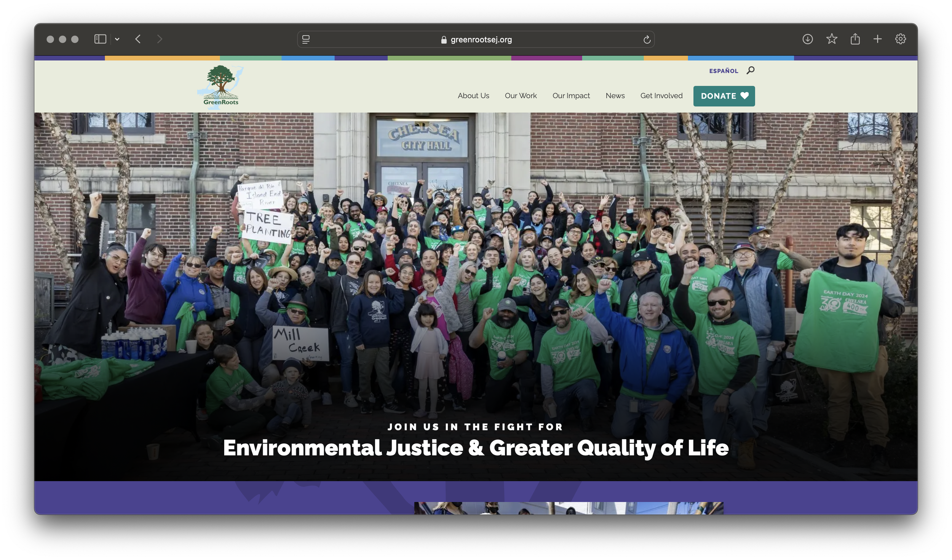Click the greenrootsej.org address bar

click(476, 40)
